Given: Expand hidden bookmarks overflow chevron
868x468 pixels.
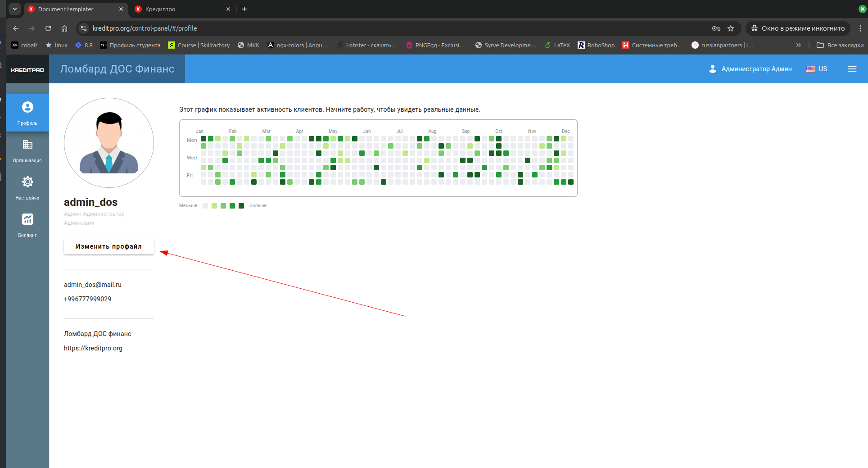Looking at the screenshot, I should coord(798,45).
